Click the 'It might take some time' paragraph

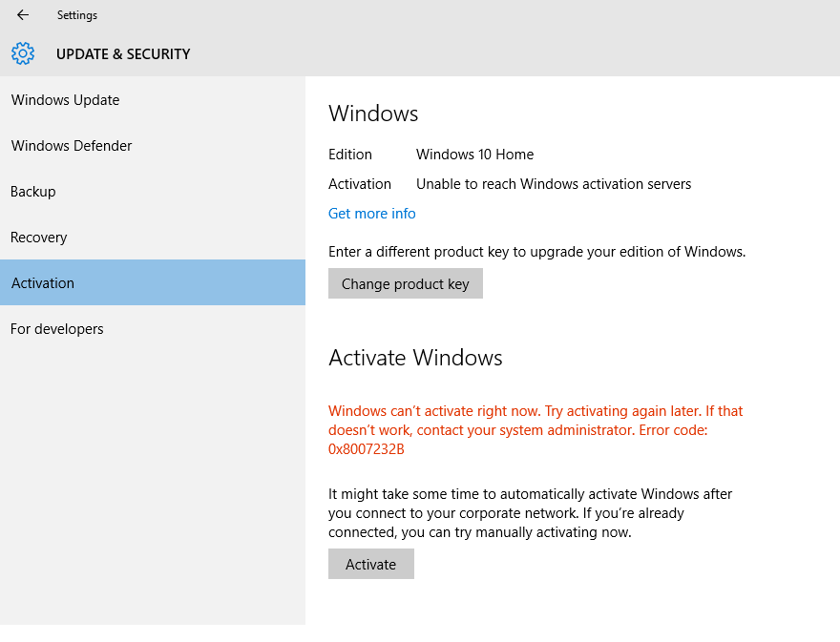click(x=531, y=513)
